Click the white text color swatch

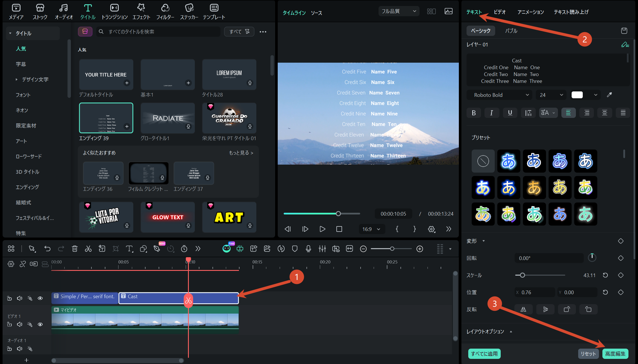tap(577, 95)
